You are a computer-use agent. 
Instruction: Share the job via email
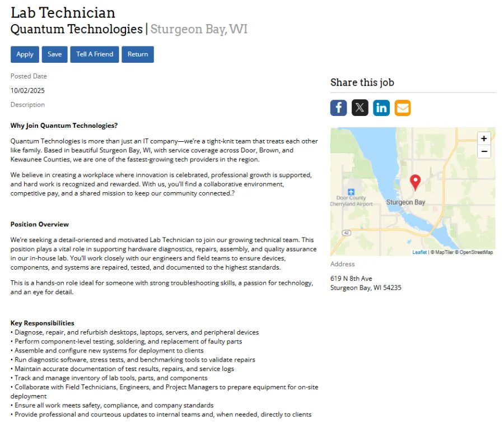point(402,108)
